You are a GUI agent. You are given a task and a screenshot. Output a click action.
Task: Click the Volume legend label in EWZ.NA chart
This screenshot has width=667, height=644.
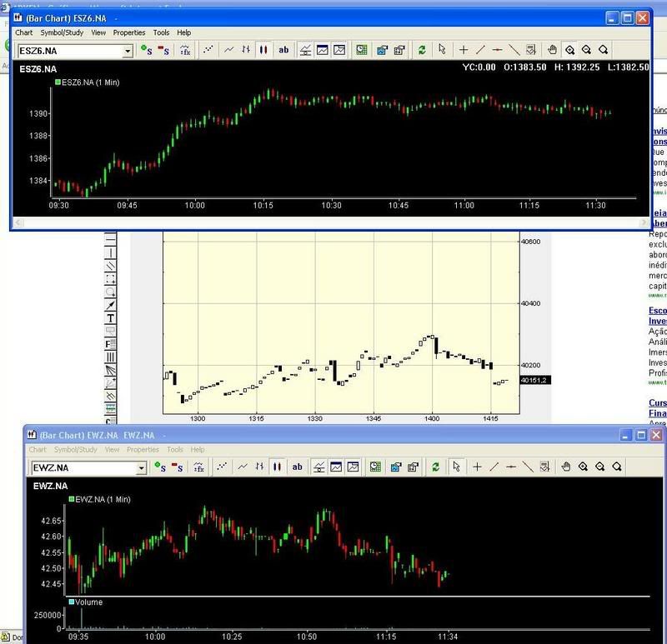click(89, 602)
